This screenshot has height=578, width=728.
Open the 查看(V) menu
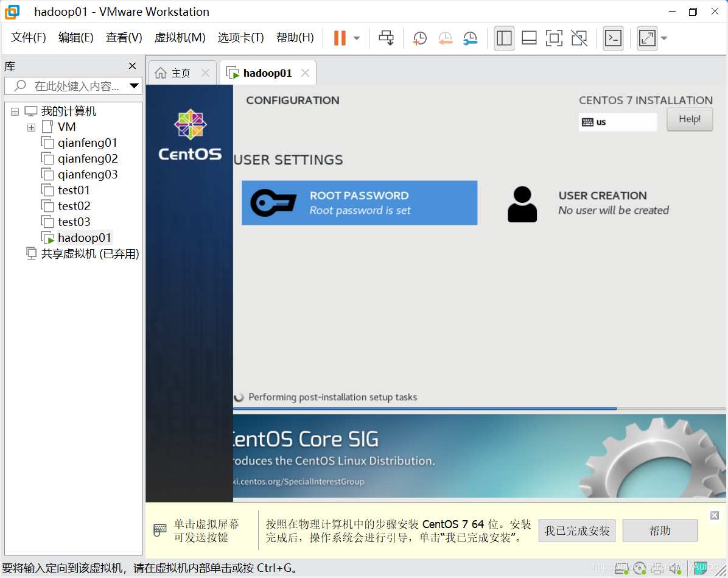(124, 38)
